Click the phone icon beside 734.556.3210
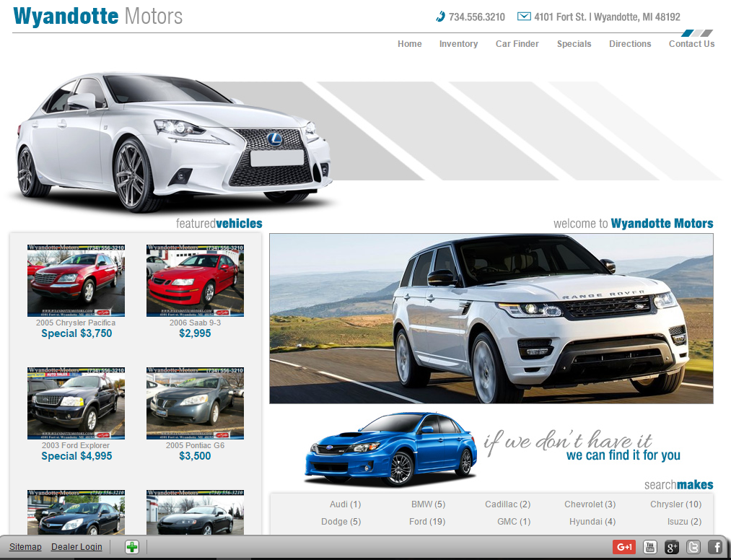 coord(440,17)
